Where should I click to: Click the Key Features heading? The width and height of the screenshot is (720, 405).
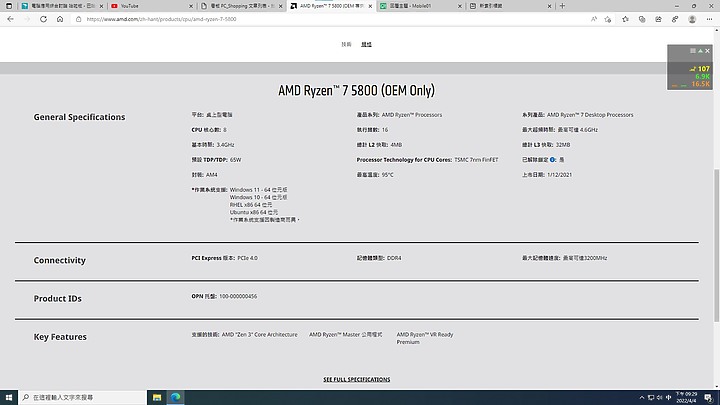[60, 337]
